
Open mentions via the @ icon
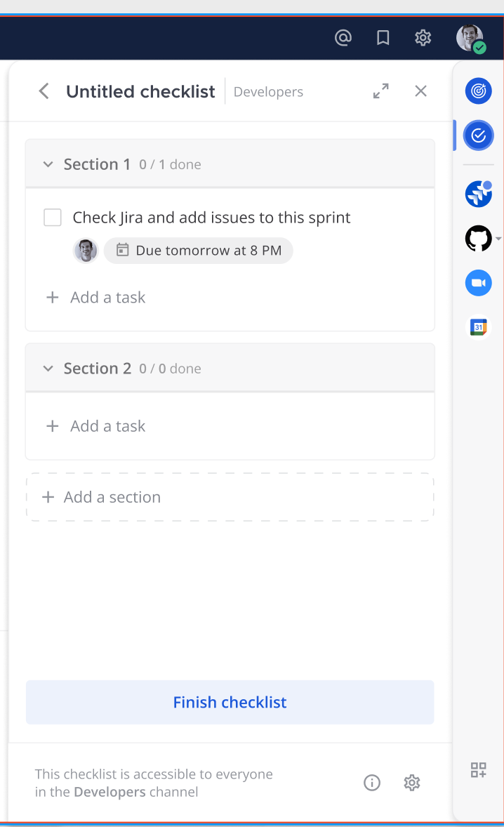click(343, 38)
